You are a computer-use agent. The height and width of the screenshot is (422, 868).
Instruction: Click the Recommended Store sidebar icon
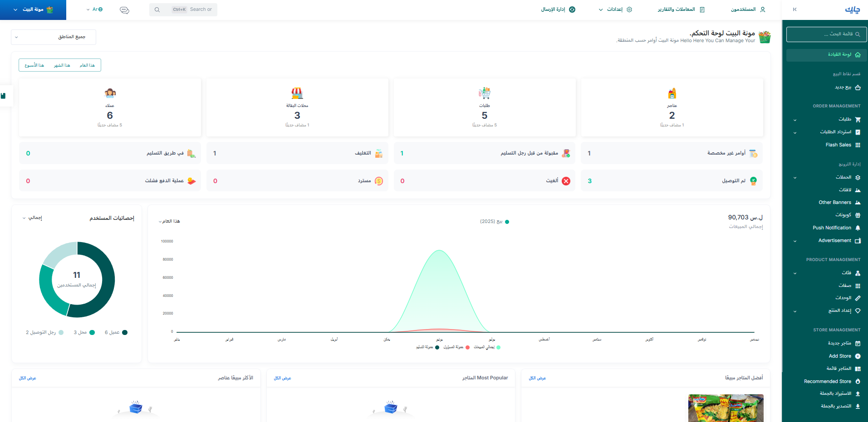tap(858, 382)
